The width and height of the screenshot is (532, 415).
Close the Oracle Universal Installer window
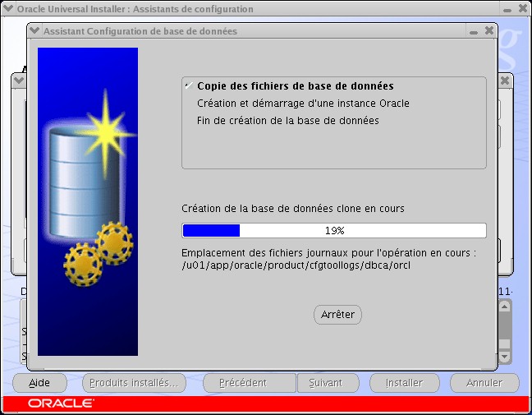(523, 8)
